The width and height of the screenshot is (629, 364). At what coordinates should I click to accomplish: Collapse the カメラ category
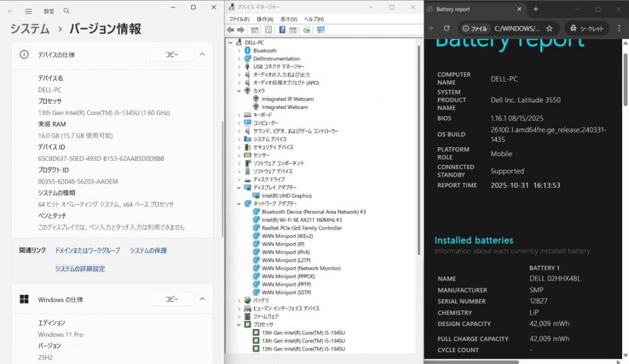tap(239, 91)
